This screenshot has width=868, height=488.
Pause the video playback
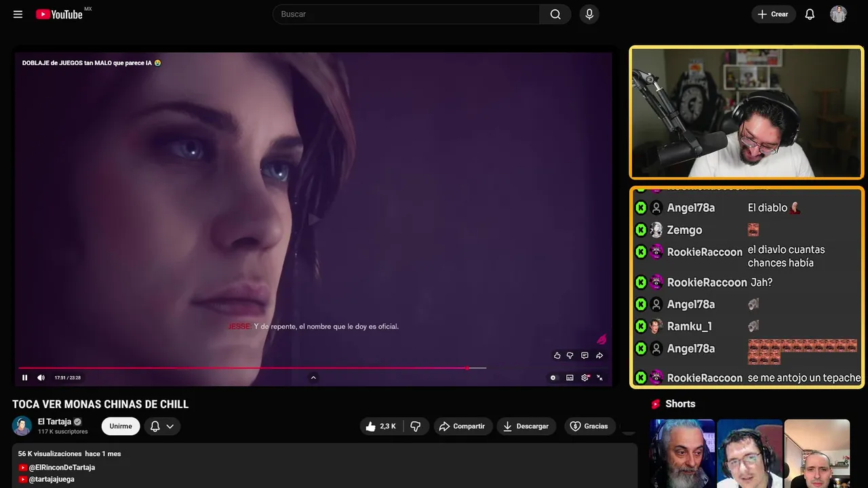pyautogui.click(x=25, y=378)
